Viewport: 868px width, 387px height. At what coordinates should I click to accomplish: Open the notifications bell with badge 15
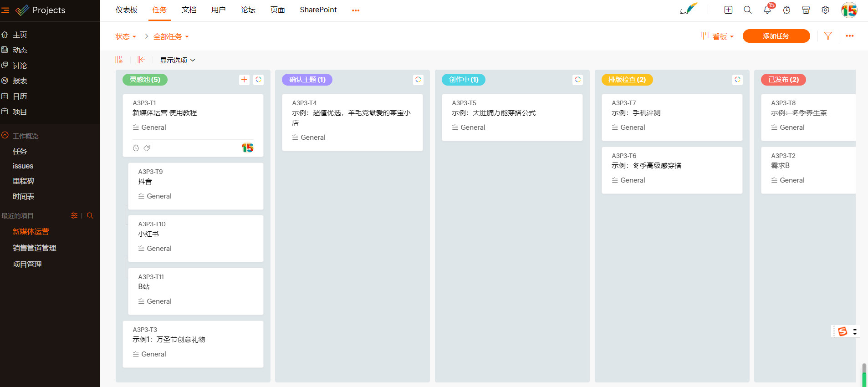click(x=767, y=10)
